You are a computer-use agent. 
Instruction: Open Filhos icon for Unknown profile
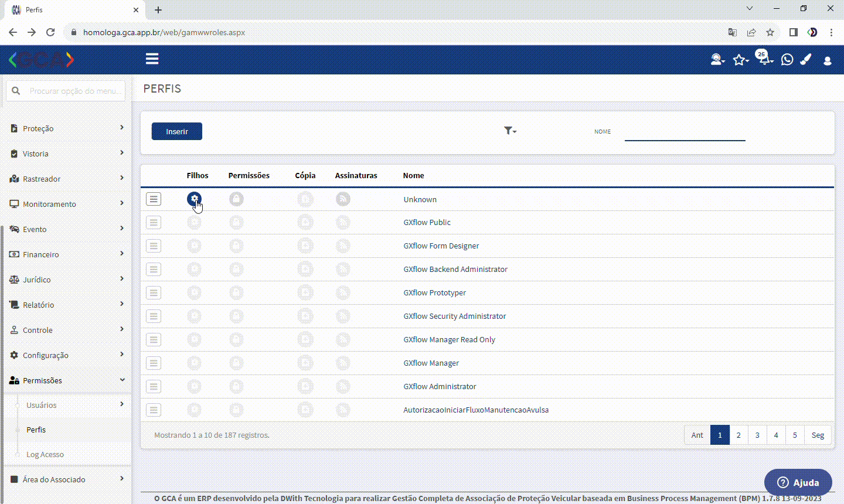[194, 199]
